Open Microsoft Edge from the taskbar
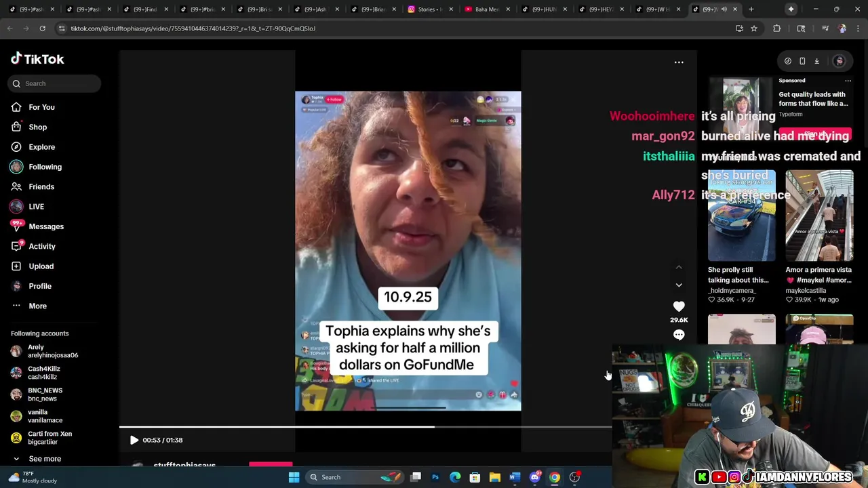 pos(455,477)
